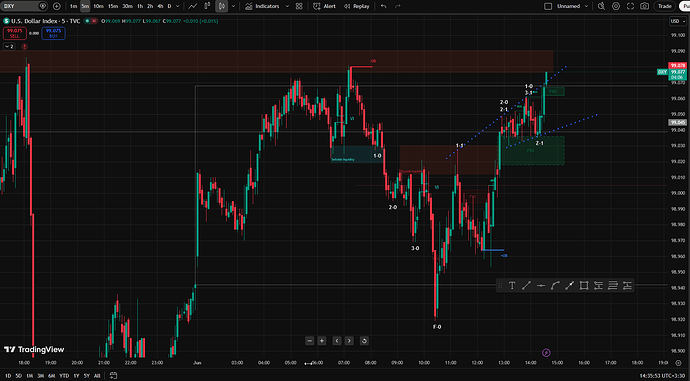This screenshot has width=690, height=381.
Task: Select the Rectangle tool in floating toolbar
Action: click(584, 286)
